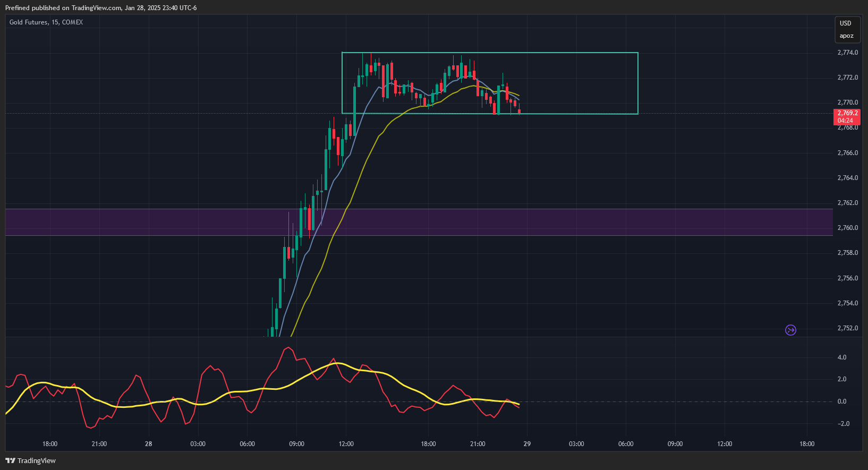Click the USD currency label box
The image size is (868, 470).
[x=846, y=23]
